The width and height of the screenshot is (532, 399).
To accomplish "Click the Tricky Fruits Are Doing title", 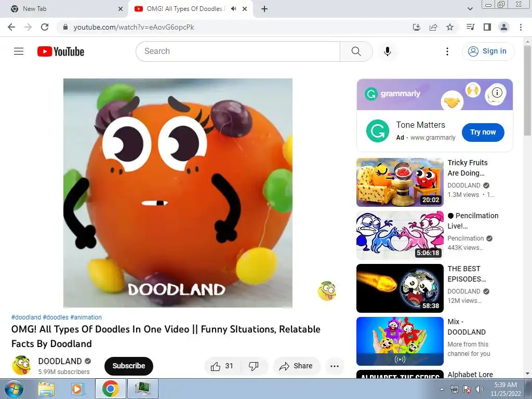I will click(x=468, y=168).
